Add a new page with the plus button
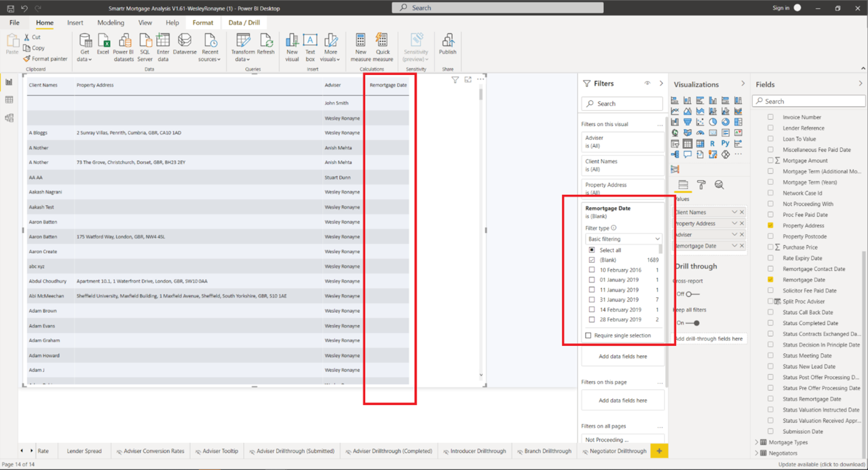This screenshot has height=470, width=868. coord(659,451)
